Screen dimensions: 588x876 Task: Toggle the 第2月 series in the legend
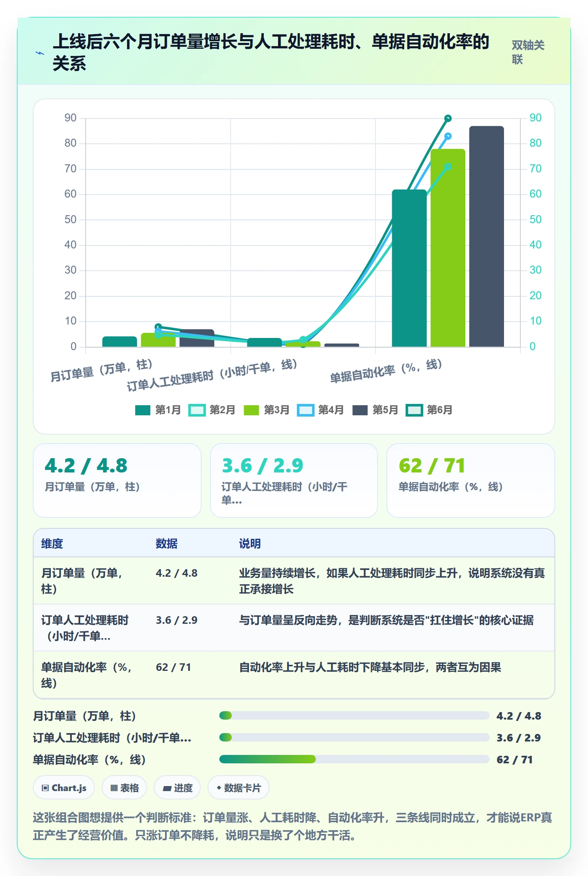(x=212, y=410)
